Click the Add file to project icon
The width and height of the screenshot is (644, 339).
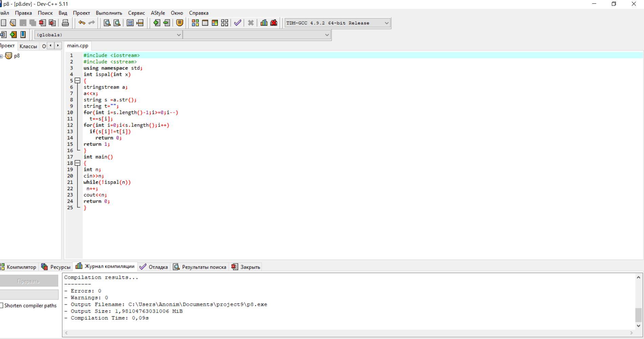pyautogui.click(x=157, y=23)
